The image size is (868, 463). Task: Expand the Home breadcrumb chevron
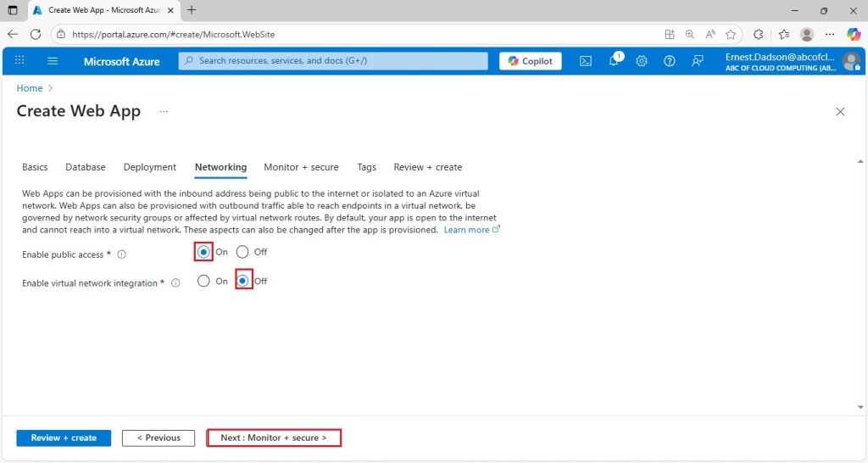[50, 88]
